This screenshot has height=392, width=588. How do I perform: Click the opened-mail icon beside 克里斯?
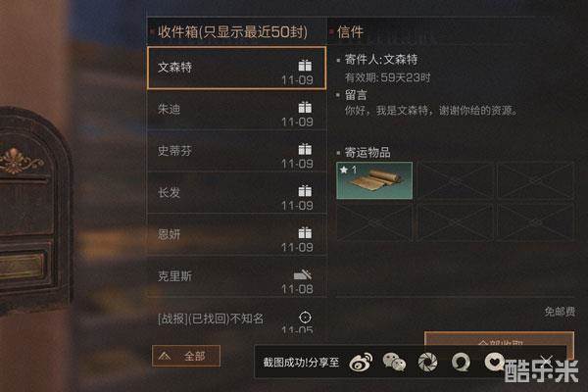pyautogui.click(x=303, y=274)
